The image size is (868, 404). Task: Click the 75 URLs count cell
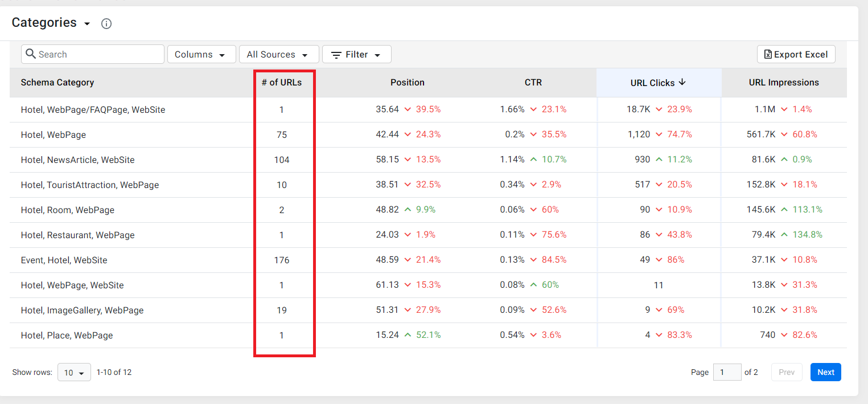282,134
